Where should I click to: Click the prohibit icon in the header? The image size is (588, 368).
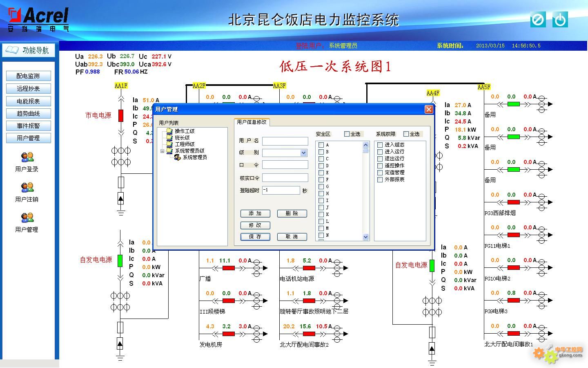538,20
